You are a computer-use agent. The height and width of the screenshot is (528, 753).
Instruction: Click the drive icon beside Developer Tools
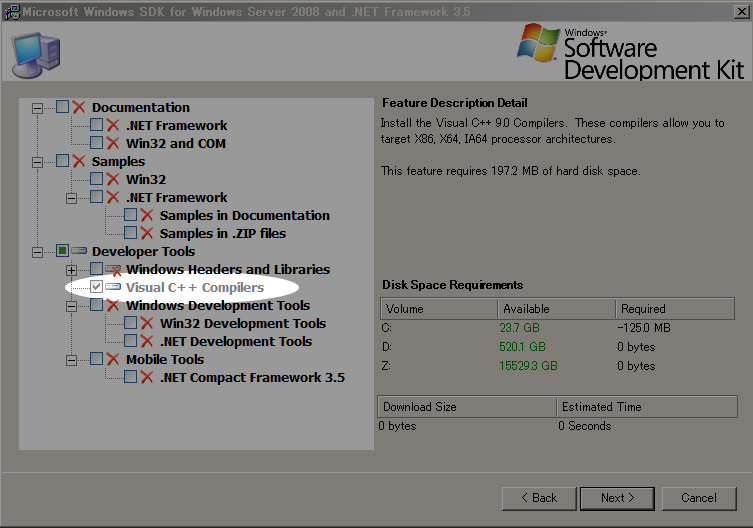click(79, 251)
